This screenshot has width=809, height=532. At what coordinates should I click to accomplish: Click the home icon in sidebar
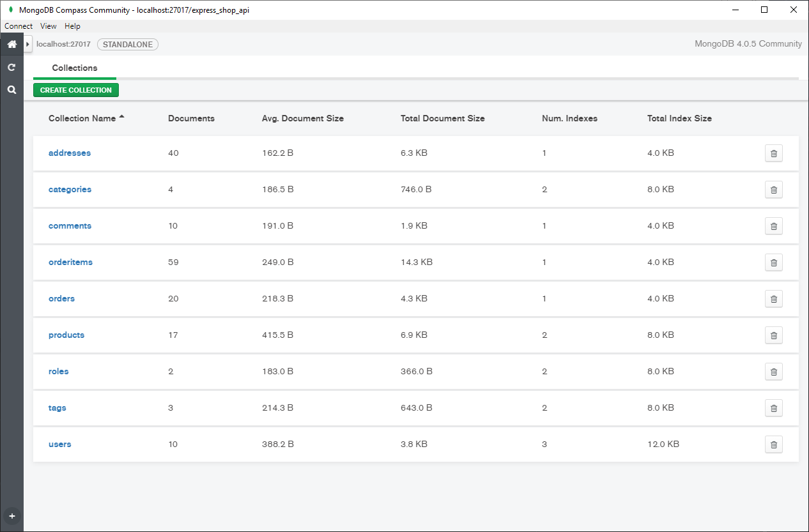coord(12,45)
